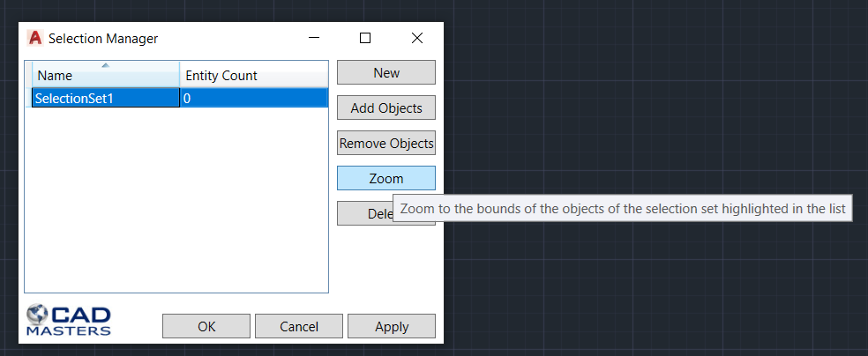868x356 pixels.
Task: Sort list by the Name column header
Action: [106, 76]
